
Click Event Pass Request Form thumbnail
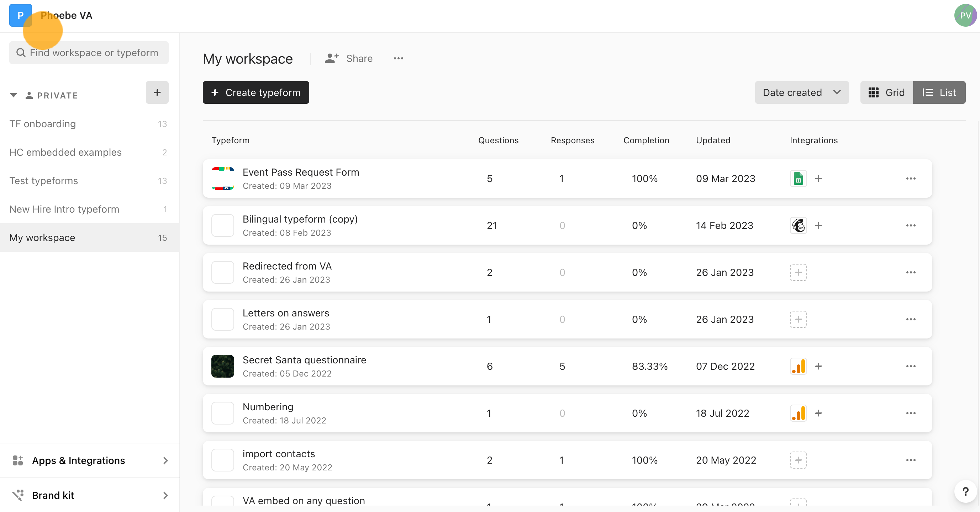(222, 178)
